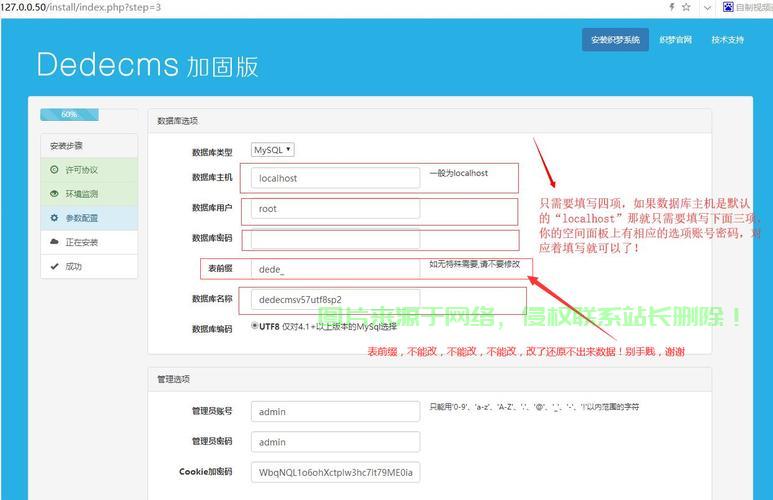Click the Dedecms 加固版 title
This screenshot has height=500, width=773.
[147, 65]
